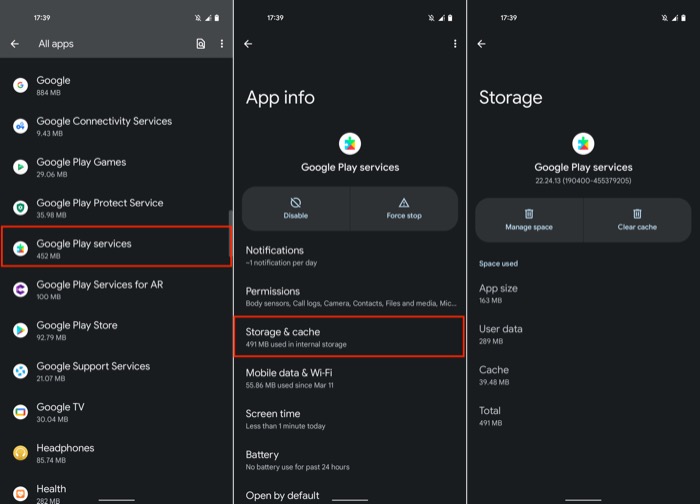700x504 pixels.
Task: Tap Google Play Games icon
Action: [x=20, y=167]
